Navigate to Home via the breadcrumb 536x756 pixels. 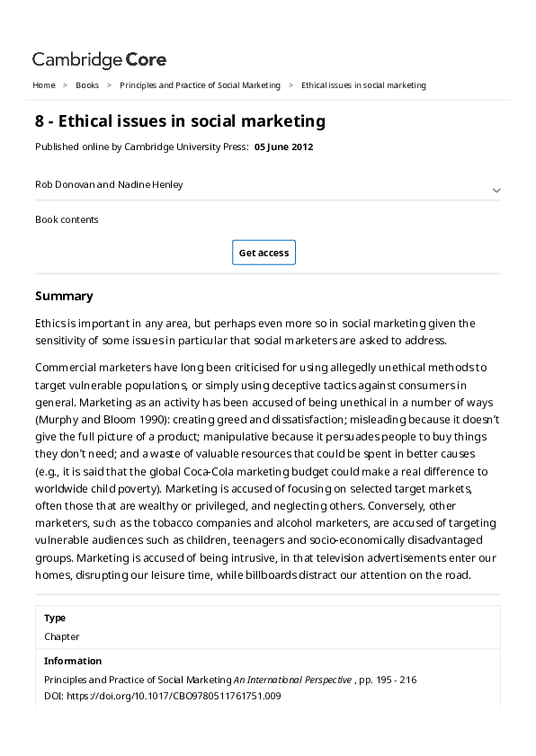[43, 84]
